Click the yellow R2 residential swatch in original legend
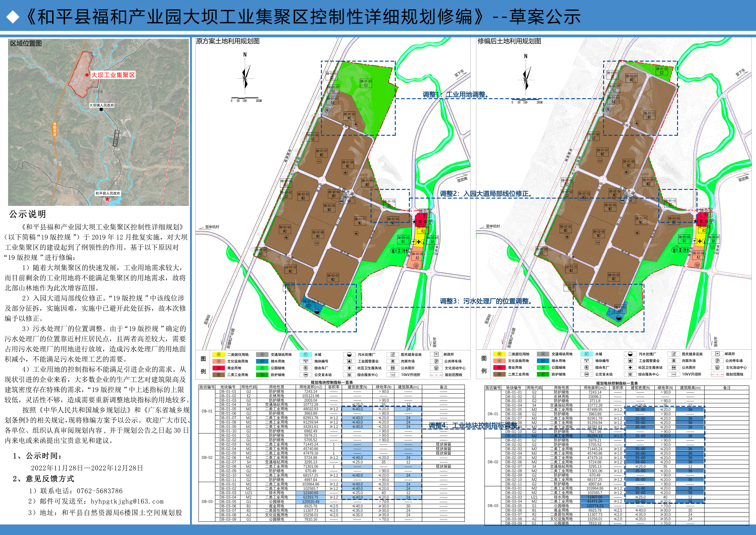Image resolution: width=756 pixels, height=535 pixels. click(218, 355)
